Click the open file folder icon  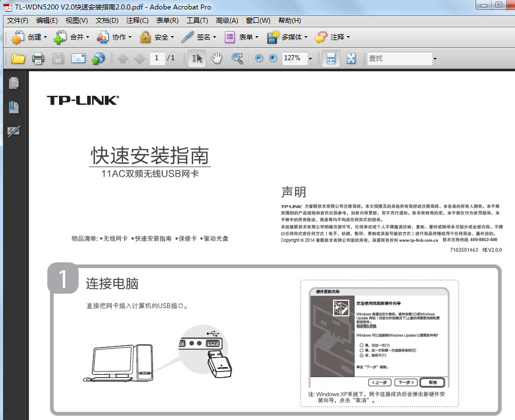18,58
